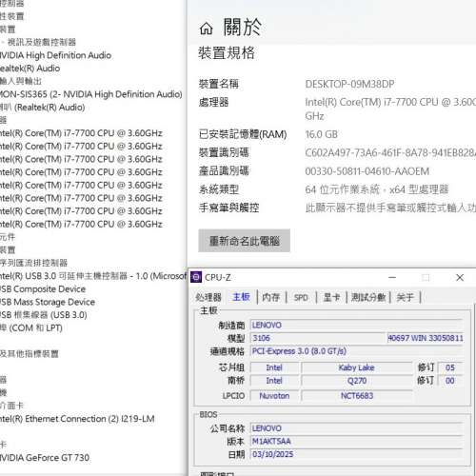Click the CPU-Z app icon in title bar
Image resolution: width=476 pixels, height=476 pixels.
click(x=196, y=277)
